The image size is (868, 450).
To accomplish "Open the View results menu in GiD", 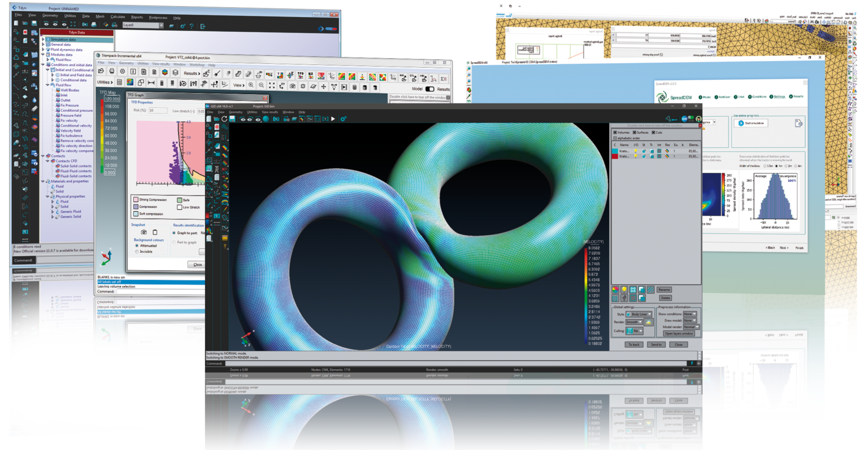I will tap(270, 112).
